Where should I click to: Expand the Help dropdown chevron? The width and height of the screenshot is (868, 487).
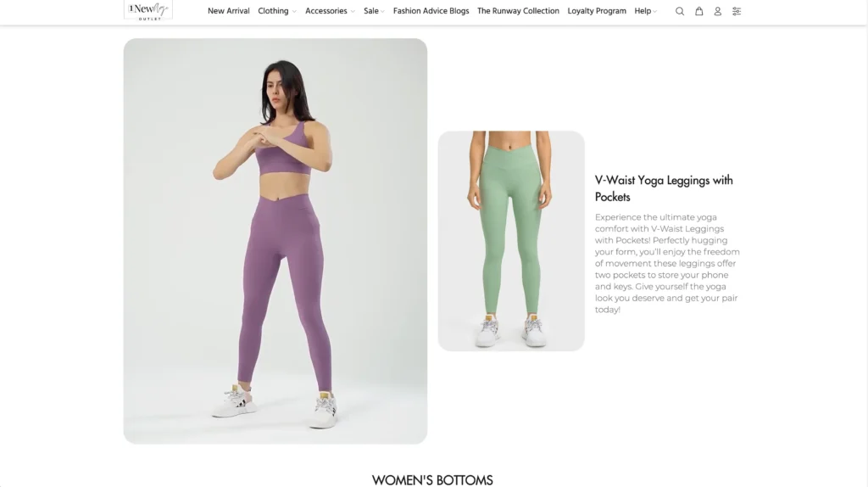pyautogui.click(x=655, y=12)
